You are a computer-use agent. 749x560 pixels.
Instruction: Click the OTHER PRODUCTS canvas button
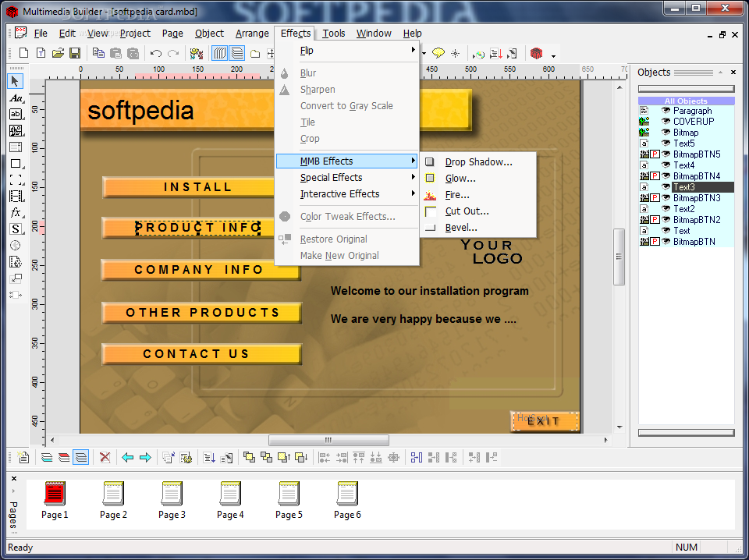click(202, 313)
